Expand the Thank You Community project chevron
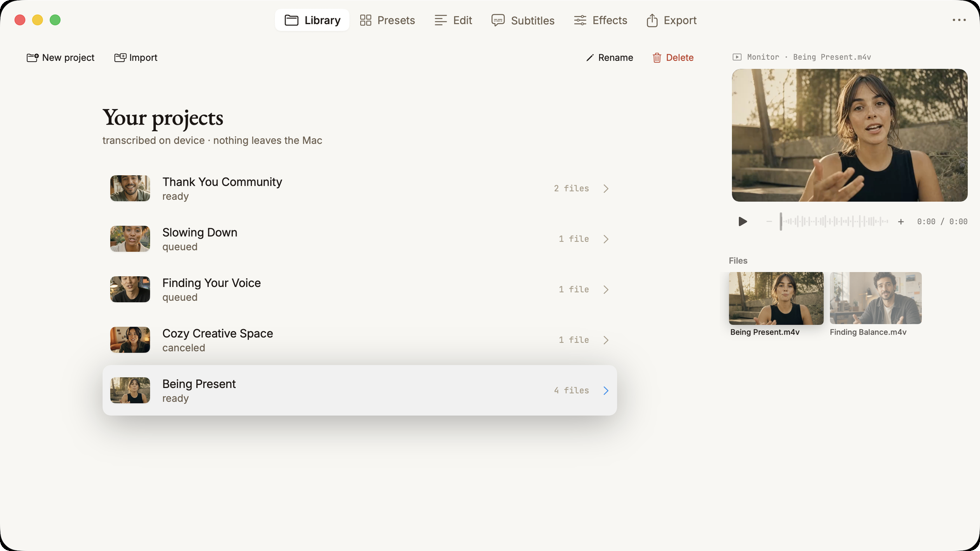Image resolution: width=980 pixels, height=551 pixels. [606, 189]
